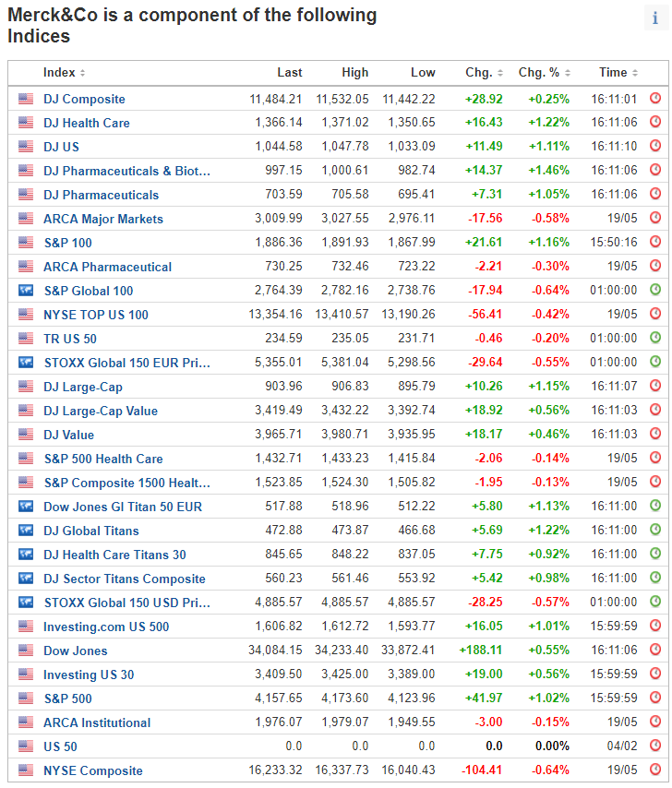Open the DJ Health Care index link
The height and width of the screenshot is (788, 672).
click(x=86, y=123)
